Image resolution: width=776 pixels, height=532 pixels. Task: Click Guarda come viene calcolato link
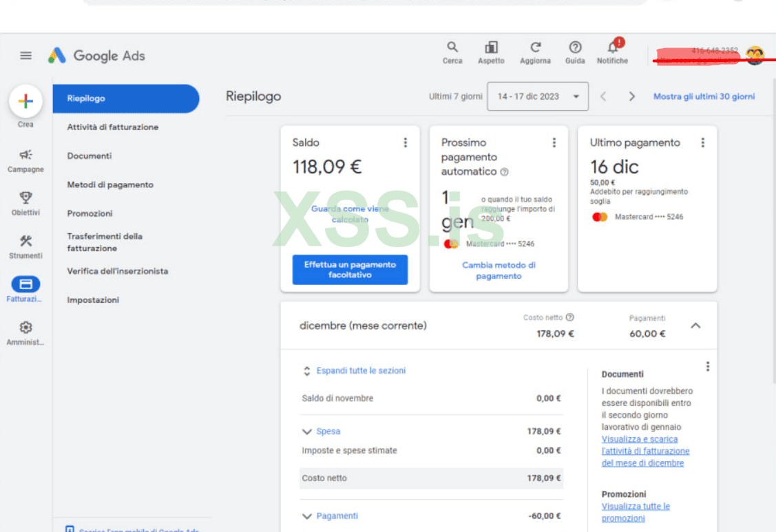(350, 214)
